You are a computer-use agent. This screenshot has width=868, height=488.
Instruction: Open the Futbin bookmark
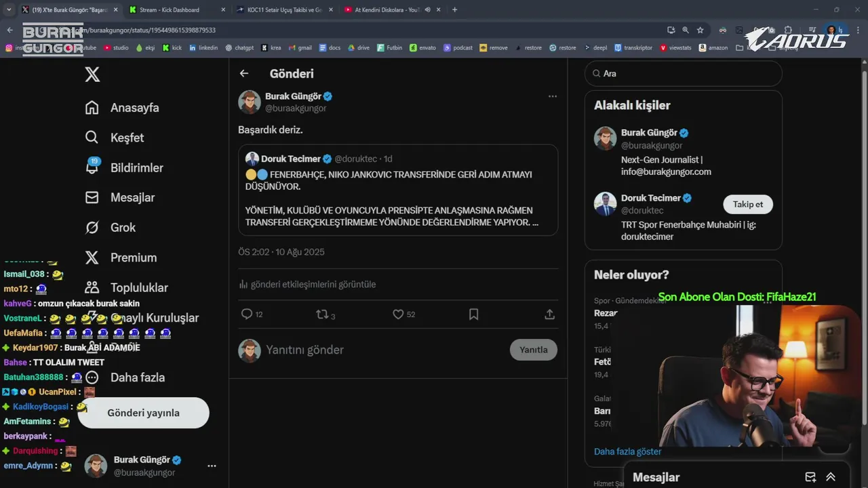coord(390,48)
